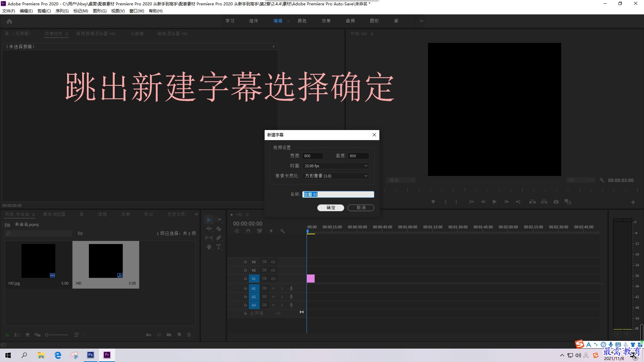
Task: Toggle the V3 track lock
Action: tap(246, 262)
